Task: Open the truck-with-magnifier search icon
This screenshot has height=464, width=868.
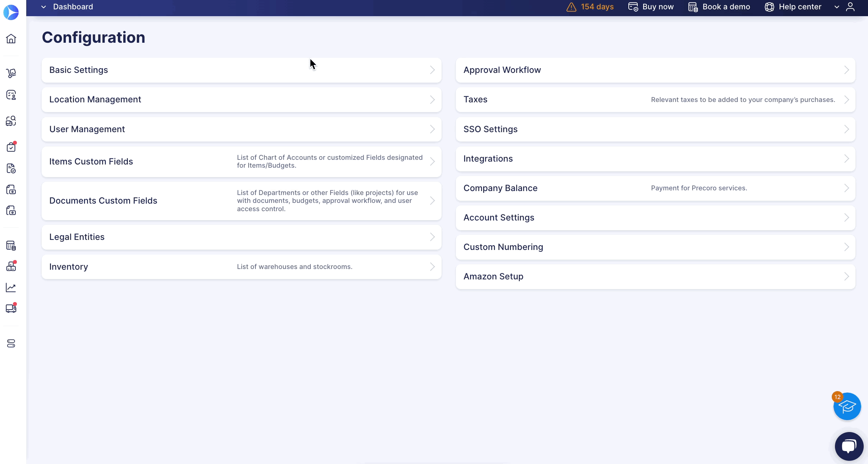Action: click(11, 121)
